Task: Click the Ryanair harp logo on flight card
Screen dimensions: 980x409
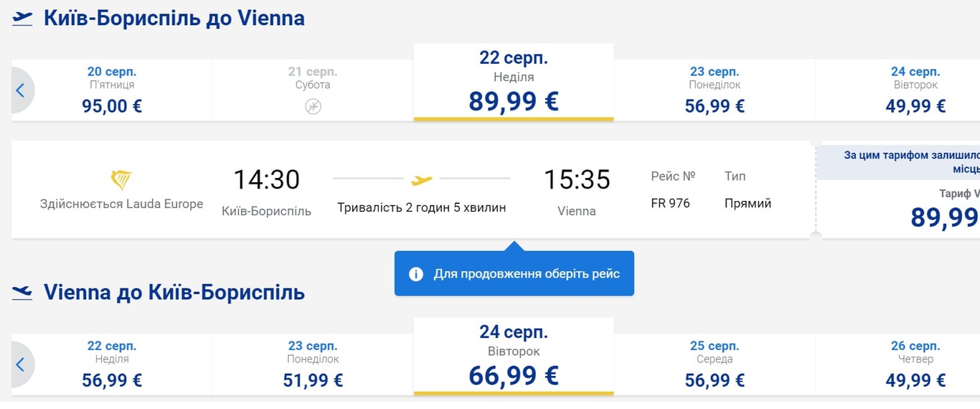Action: 121,179
